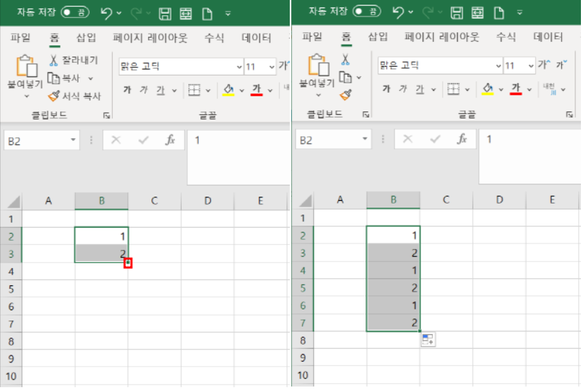Decrease font size in right window
Viewport: 583px width, 392px height.
(x=562, y=65)
